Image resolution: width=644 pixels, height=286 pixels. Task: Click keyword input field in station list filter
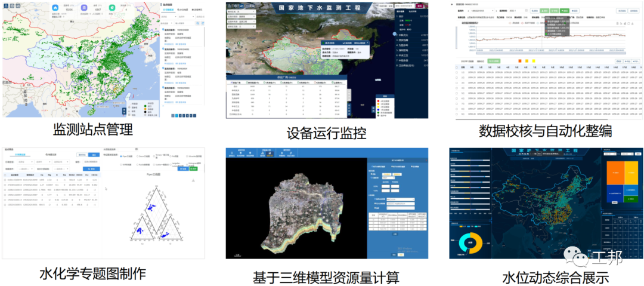tap(184, 23)
